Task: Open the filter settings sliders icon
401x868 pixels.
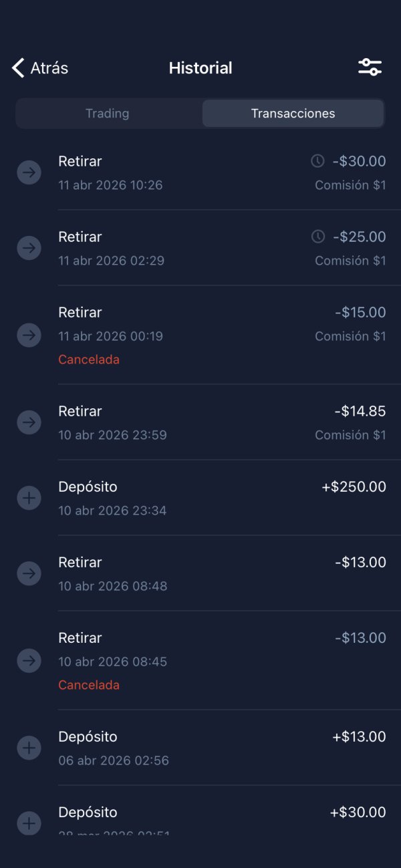Action: coord(370,67)
